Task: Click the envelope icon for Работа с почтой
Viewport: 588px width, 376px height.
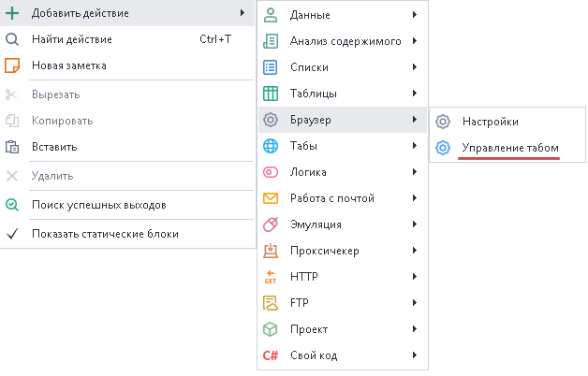Action: [271, 198]
